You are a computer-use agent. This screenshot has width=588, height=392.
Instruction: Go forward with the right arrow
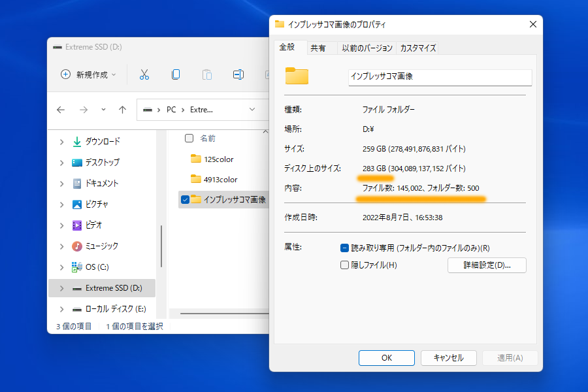[84, 110]
